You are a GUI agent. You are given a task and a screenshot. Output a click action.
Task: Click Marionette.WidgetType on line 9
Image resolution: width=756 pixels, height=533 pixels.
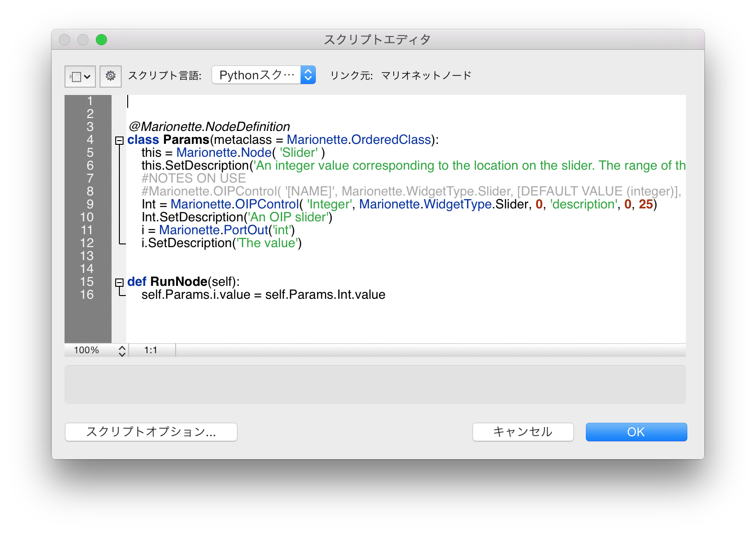click(425, 204)
